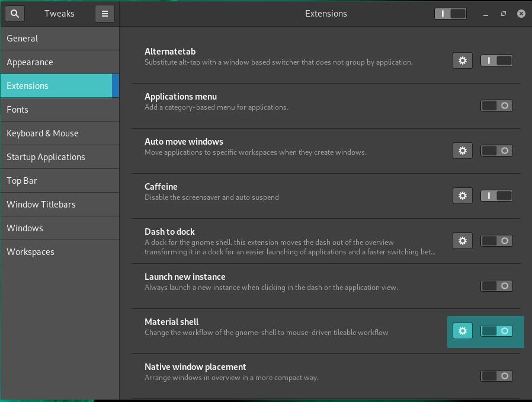This screenshot has width=532, height=402.
Task: Select Appearance in the sidebar
Action: tap(59, 62)
